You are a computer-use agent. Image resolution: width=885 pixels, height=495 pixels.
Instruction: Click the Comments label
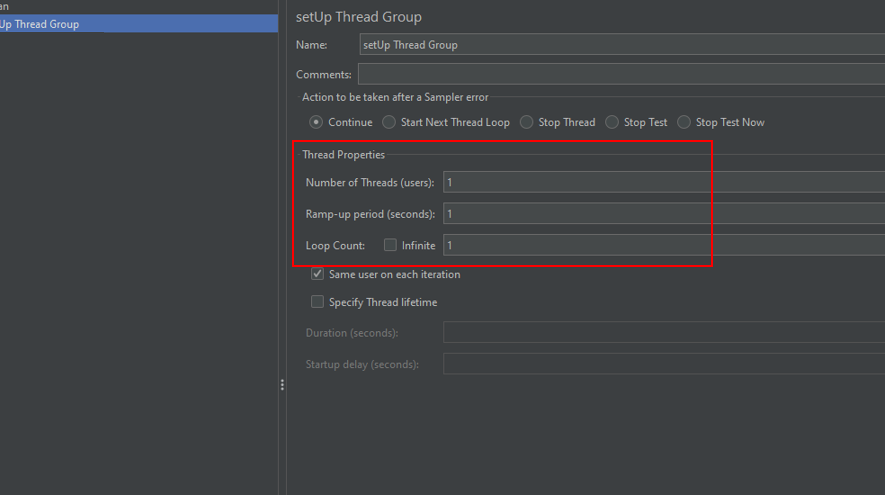[x=323, y=75]
